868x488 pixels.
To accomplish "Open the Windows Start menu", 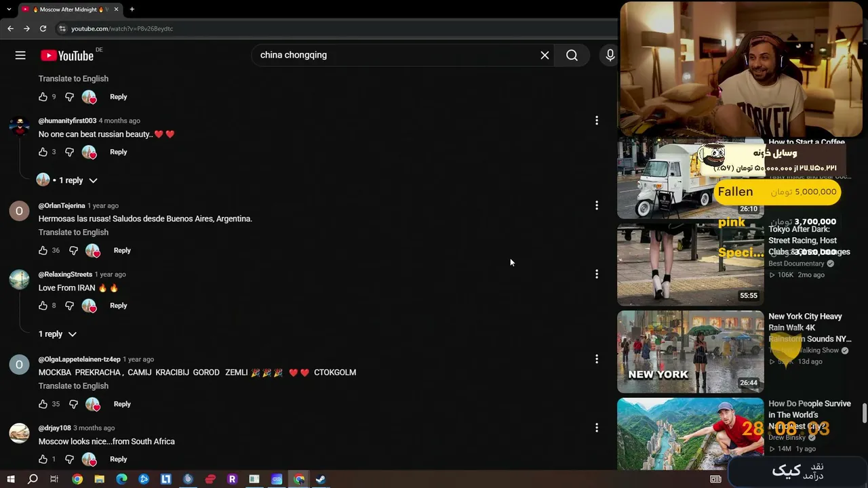I will [x=10, y=479].
